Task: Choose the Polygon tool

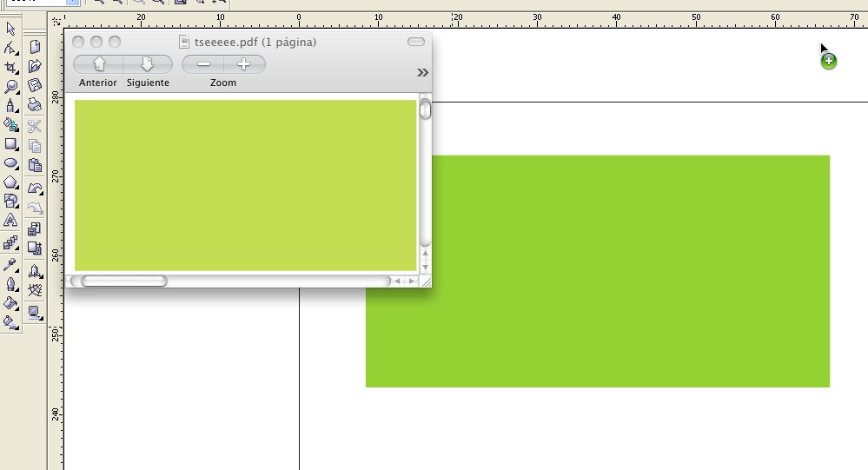Action: pos(10,182)
